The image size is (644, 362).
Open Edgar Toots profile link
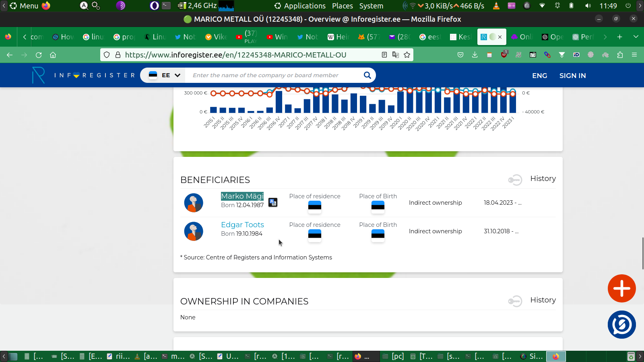(x=242, y=225)
